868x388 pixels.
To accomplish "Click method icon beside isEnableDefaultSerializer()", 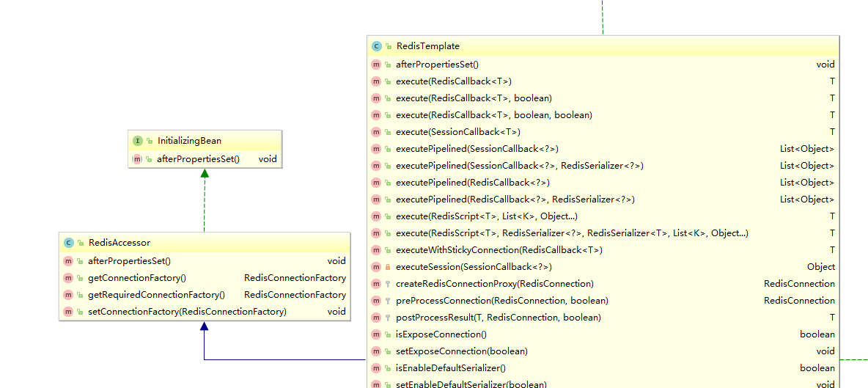I will pyautogui.click(x=376, y=368).
